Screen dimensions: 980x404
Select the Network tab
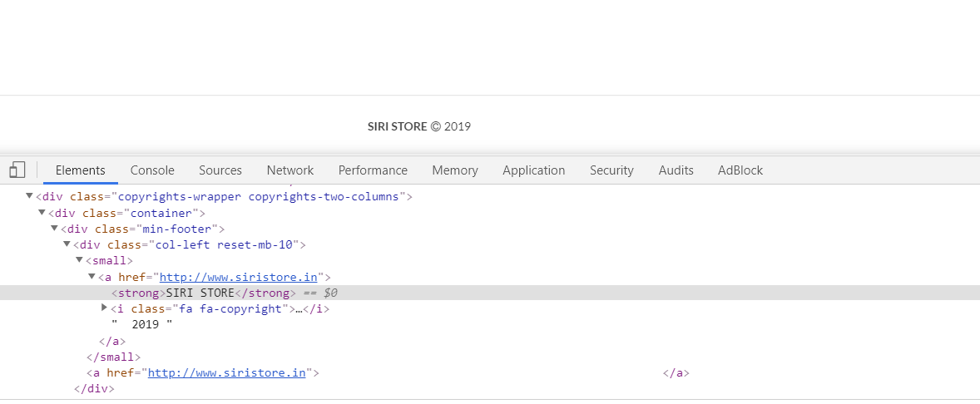tap(290, 170)
